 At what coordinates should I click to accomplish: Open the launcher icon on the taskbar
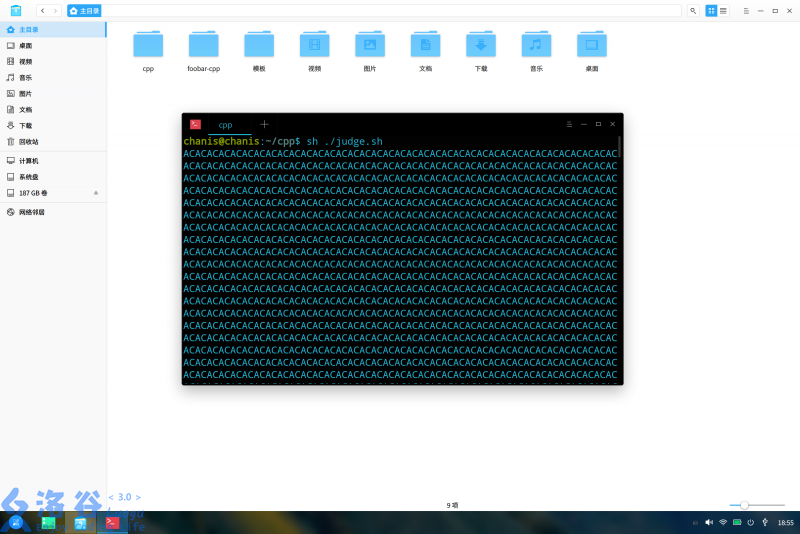(x=16, y=522)
